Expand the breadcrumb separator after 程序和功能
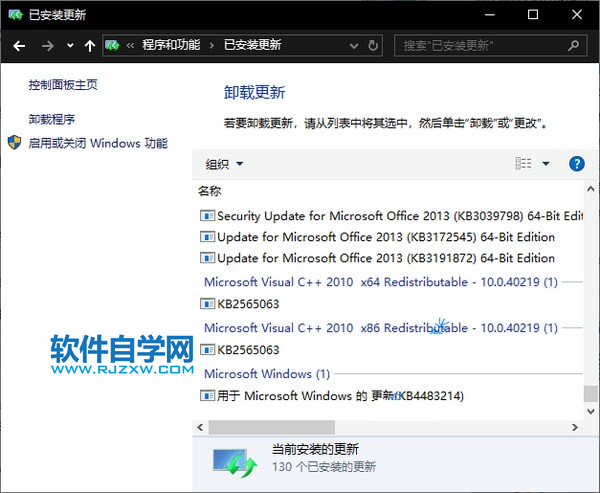The image size is (600, 493). click(212, 46)
